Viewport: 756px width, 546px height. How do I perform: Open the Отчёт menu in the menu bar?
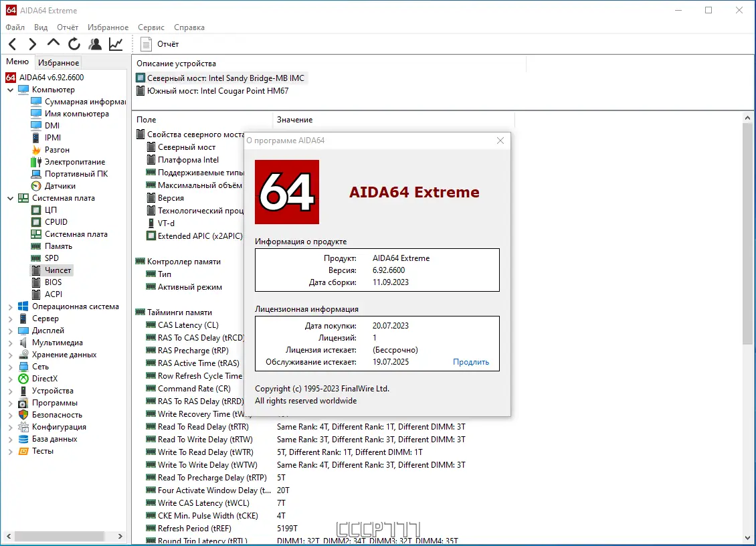[x=68, y=27]
